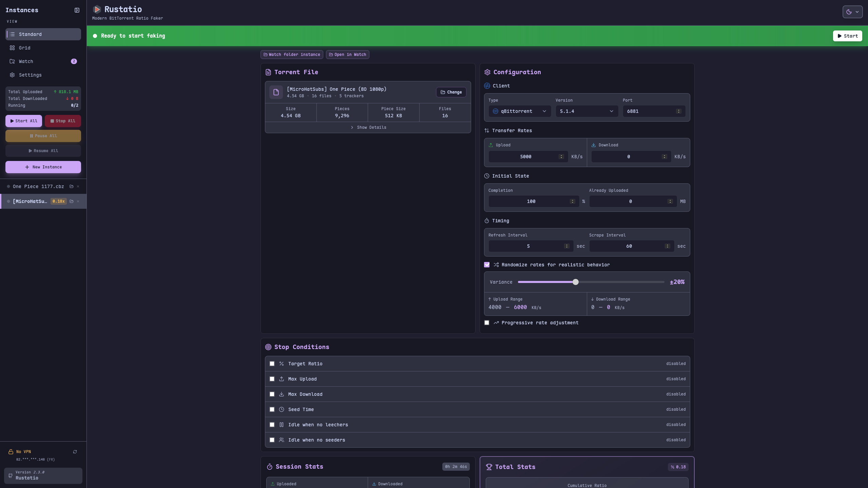Open folder icon for One Piece 1177.cbz

pos(72,186)
